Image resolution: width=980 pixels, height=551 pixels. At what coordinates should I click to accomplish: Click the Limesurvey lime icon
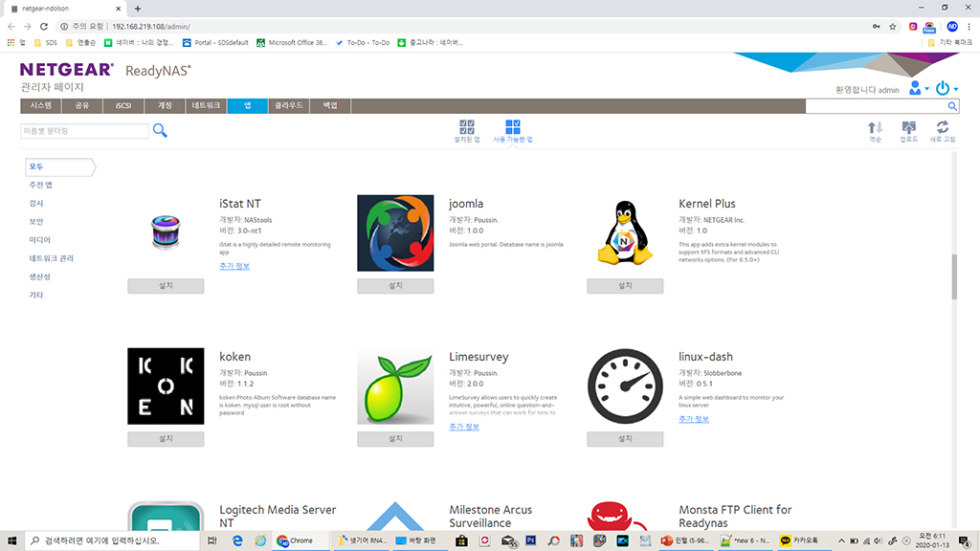point(395,386)
